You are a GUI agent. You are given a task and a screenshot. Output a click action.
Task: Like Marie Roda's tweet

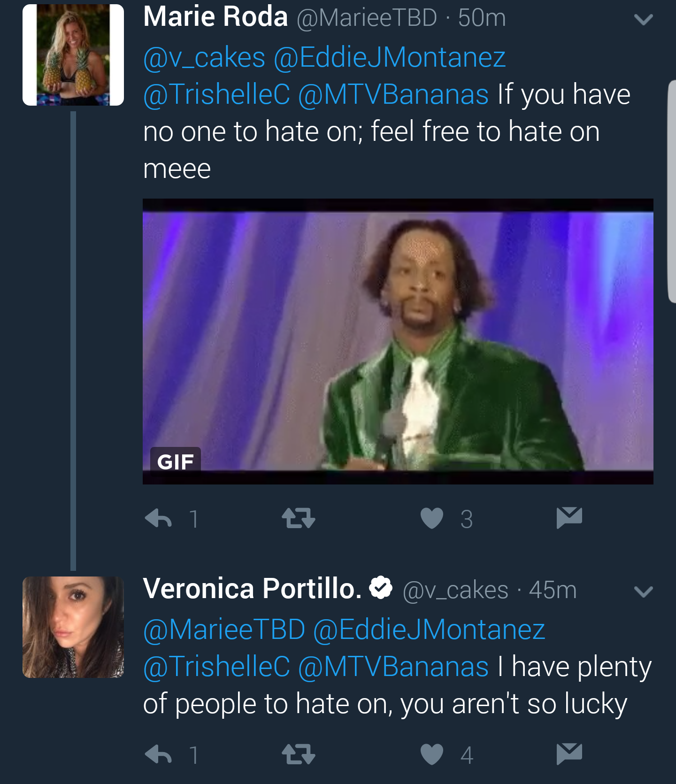432,518
